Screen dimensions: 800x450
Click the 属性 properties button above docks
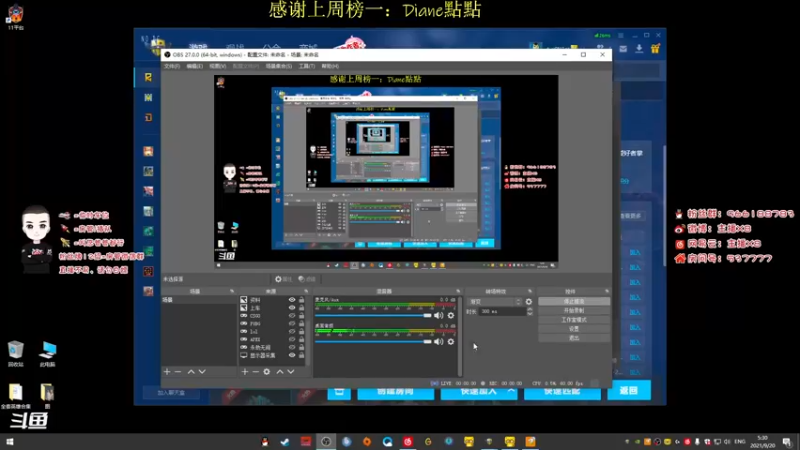283,279
